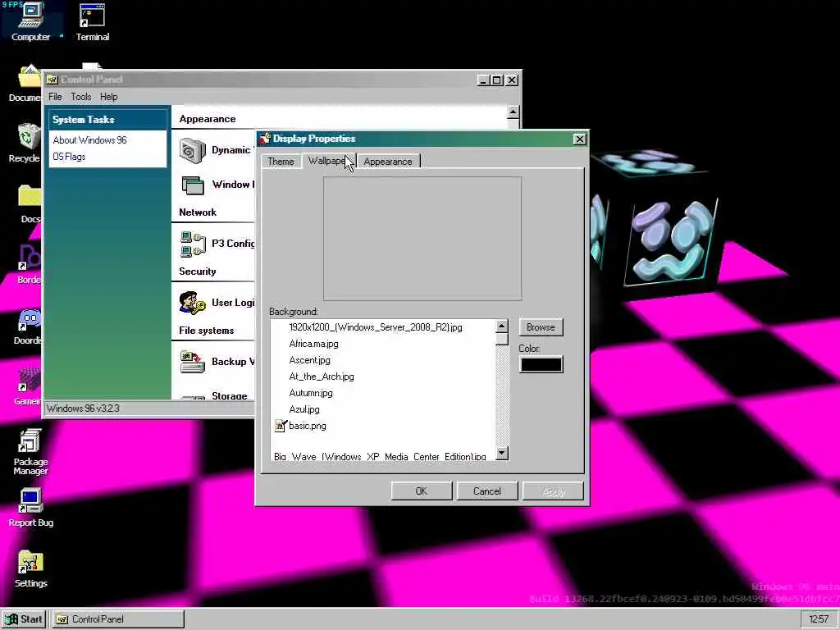
Task: Click the wallpaper list scrollbar thumb
Action: click(x=501, y=339)
